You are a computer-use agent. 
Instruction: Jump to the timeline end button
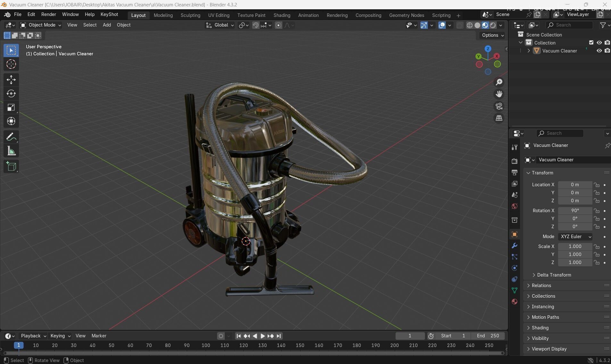279,336
